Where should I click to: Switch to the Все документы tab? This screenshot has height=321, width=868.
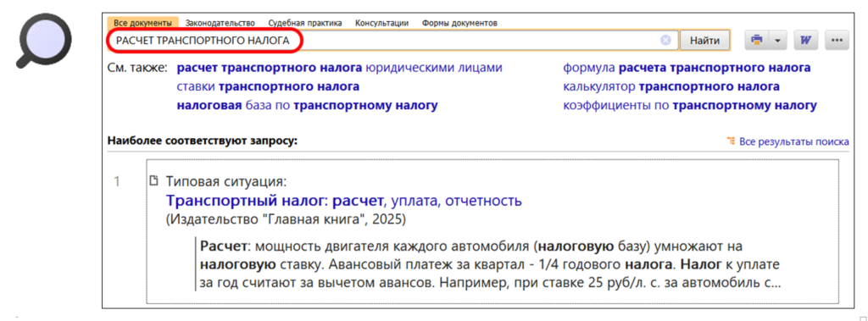pos(142,23)
